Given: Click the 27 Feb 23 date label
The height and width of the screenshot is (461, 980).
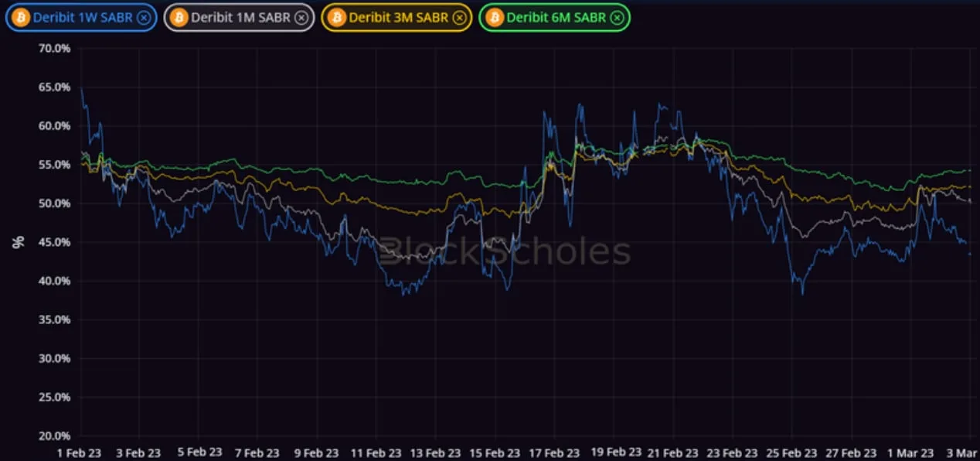Looking at the screenshot, I should pos(851,452).
